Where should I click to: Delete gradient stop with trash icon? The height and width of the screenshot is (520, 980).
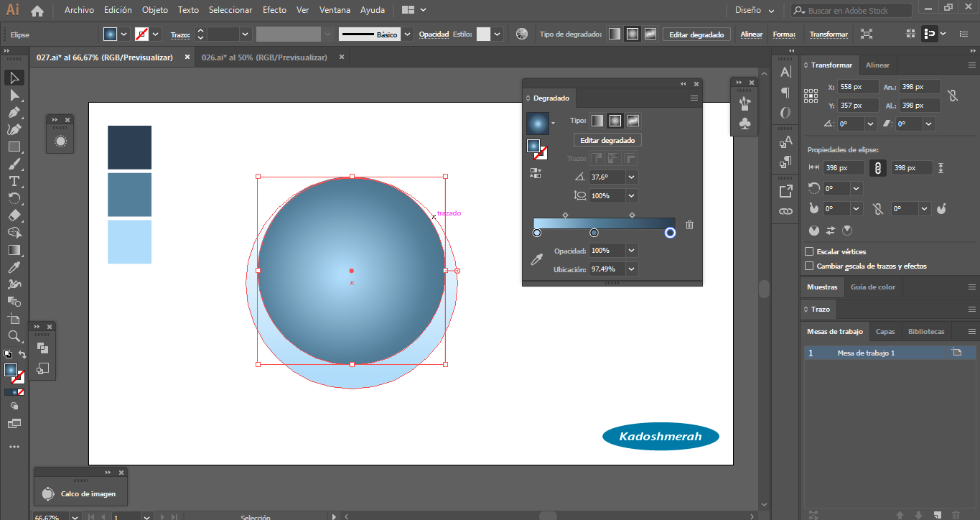pos(689,225)
